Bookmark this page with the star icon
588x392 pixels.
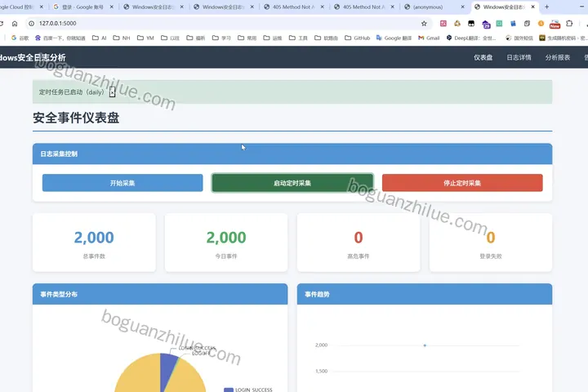(424, 23)
